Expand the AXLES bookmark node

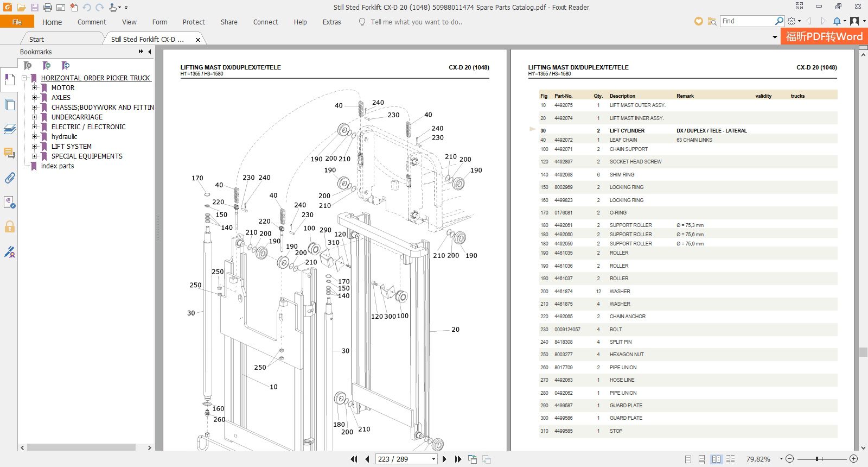coord(35,97)
